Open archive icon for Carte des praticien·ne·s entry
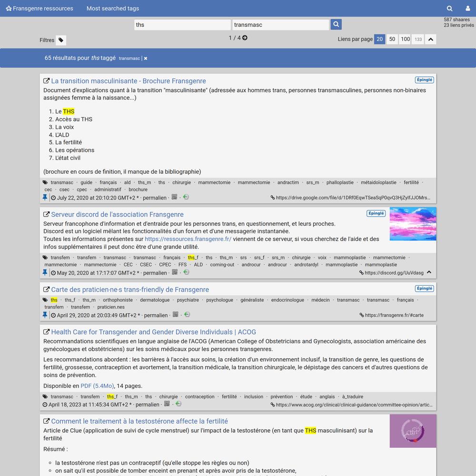Image resolution: width=476 pixels, height=476 pixels. 187,315
